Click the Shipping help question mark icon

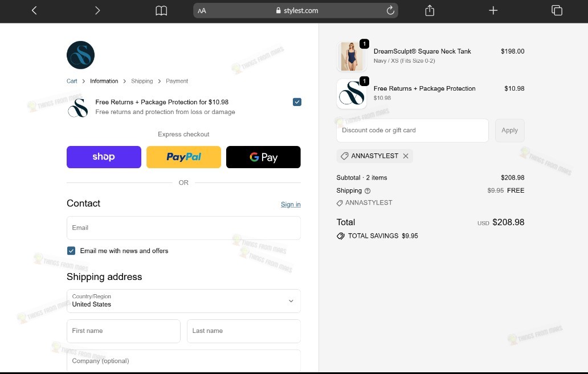[367, 190]
